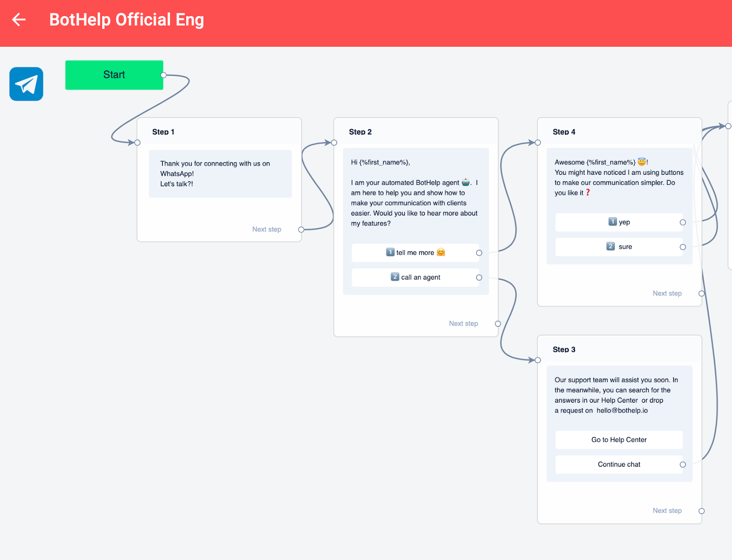Click Step 1 Next step connector circle
Screen dimensions: 732x560
click(301, 230)
